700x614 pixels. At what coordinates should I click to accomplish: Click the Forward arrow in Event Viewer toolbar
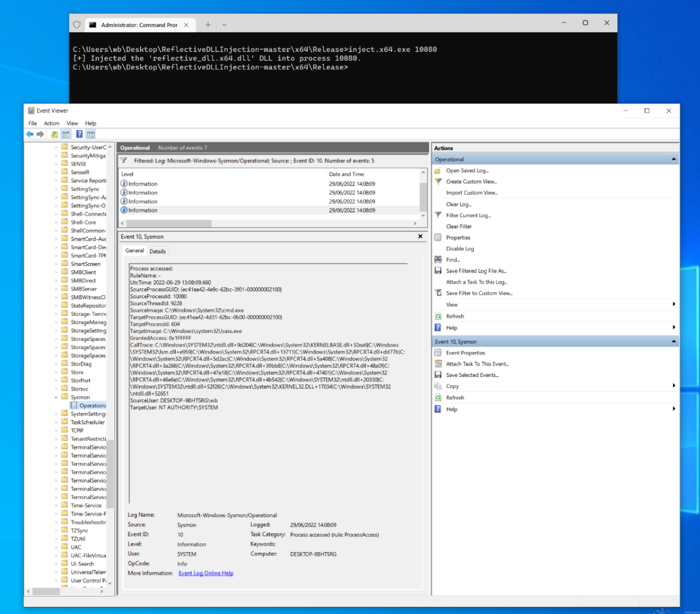pyautogui.click(x=40, y=134)
